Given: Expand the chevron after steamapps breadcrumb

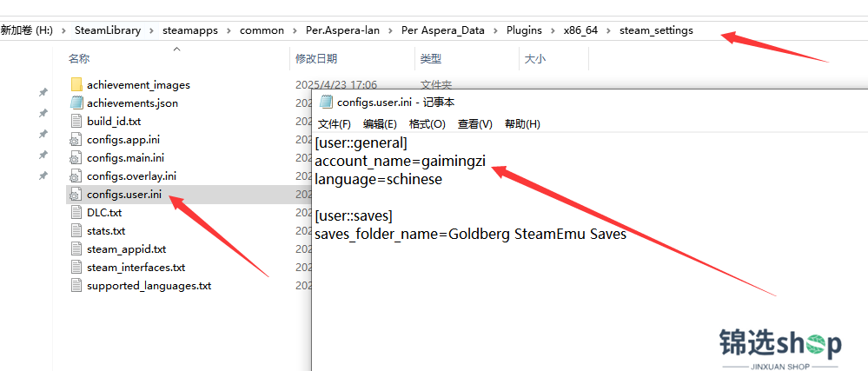Looking at the screenshot, I should [x=229, y=31].
